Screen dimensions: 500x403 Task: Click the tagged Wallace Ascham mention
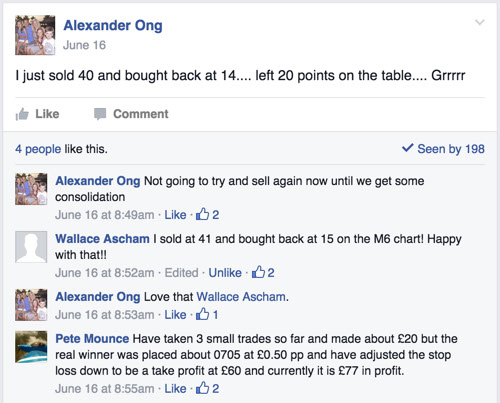click(241, 297)
